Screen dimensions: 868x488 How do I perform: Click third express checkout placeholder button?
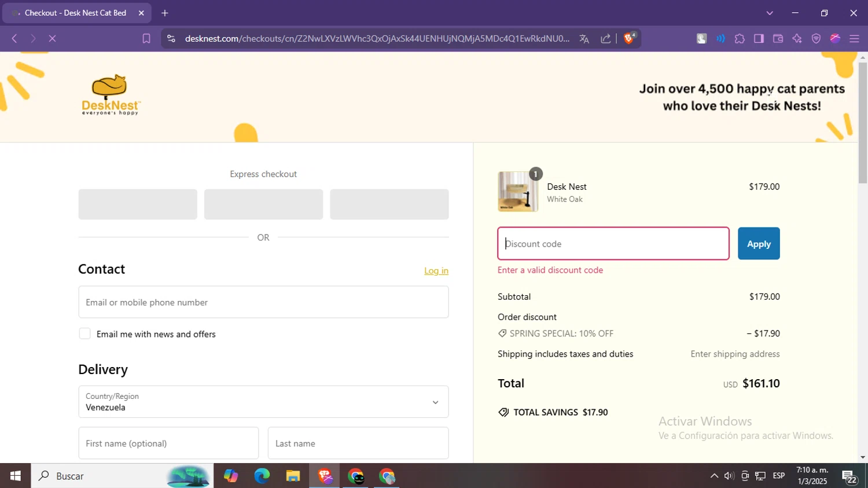[389, 204]
